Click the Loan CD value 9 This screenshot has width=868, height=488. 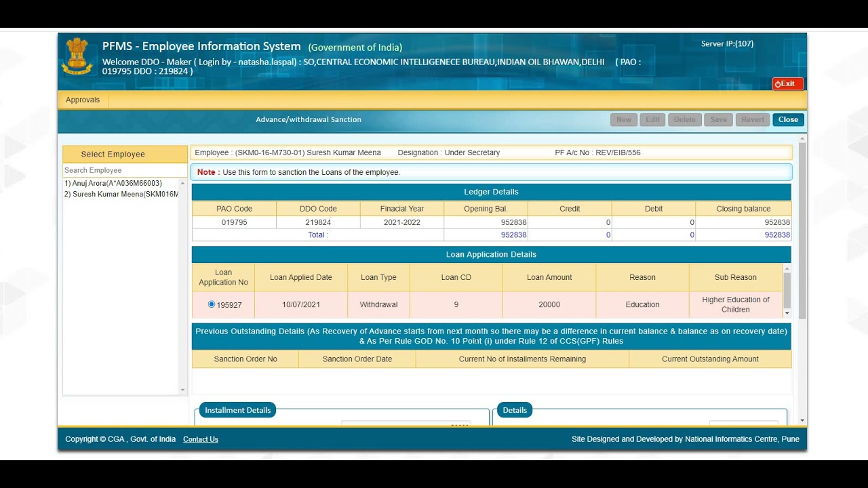click(456, 304)
